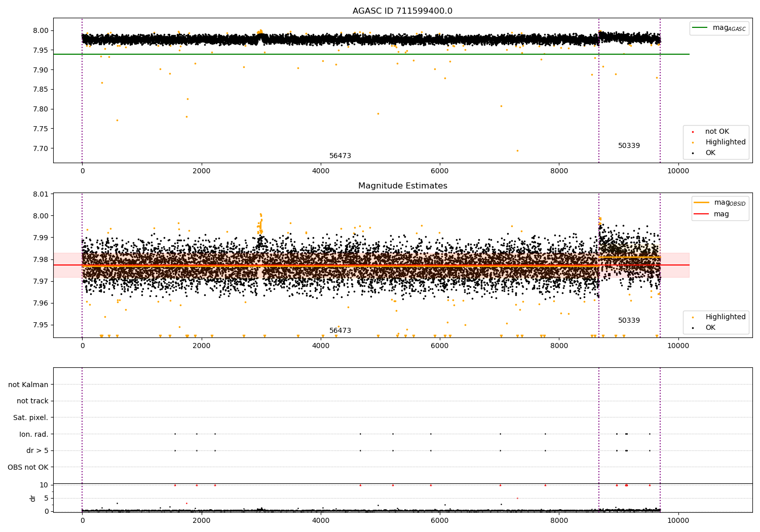The width and height of the screenshot is (760, 532).
Task: Click the "7.70" y-axis tick label
Action: [x=41, y=149]
